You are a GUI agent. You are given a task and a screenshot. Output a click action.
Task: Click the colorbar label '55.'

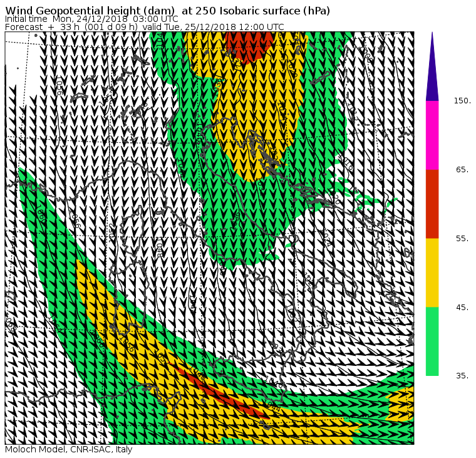462,239
